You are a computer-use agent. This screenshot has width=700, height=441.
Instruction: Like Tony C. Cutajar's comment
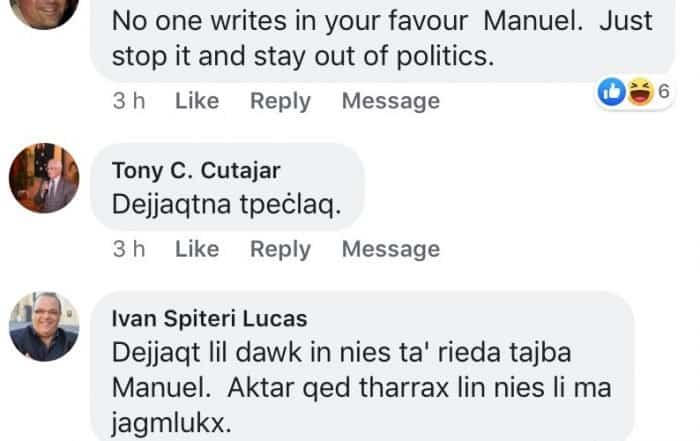(197, 249)
